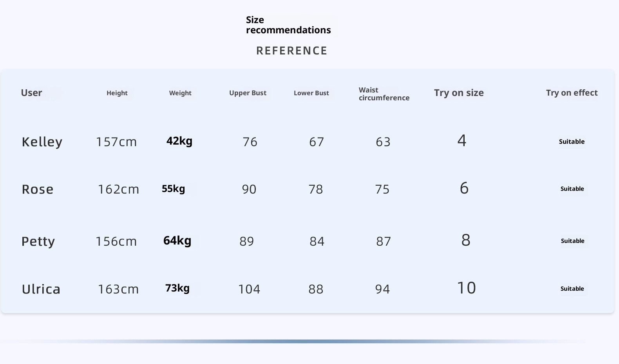Click the Upper Bust column header
The image size is (619, 364).
point(248,93)
